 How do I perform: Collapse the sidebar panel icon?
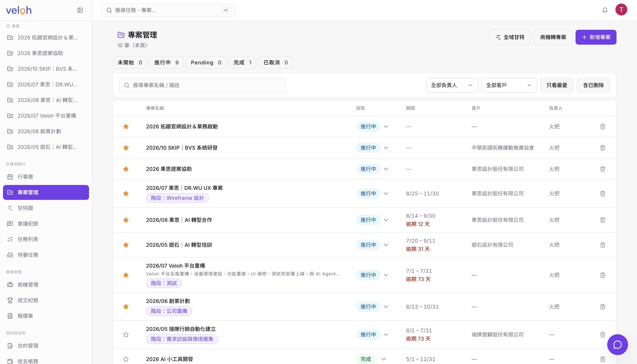[x=80, y=10]
